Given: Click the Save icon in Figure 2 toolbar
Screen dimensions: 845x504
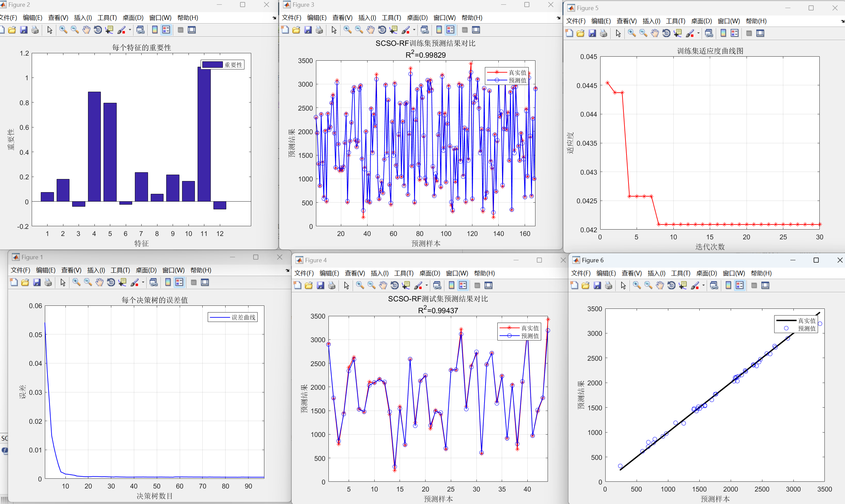Looking at the screenshot, I should 23,30.
